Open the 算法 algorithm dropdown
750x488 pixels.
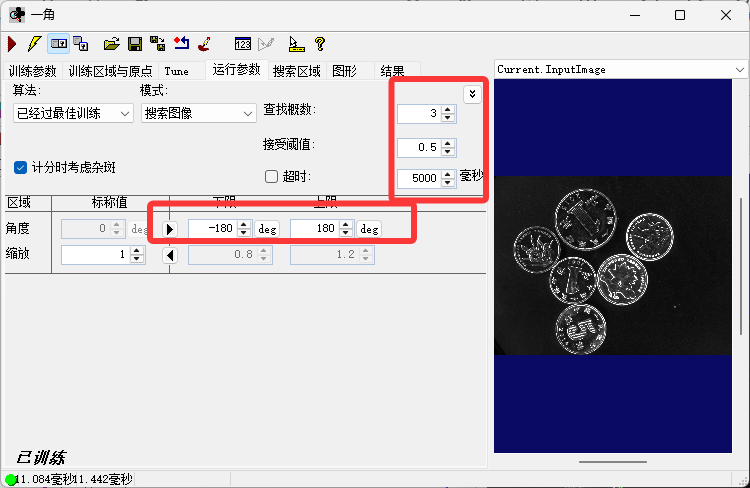tap(73, 113)
